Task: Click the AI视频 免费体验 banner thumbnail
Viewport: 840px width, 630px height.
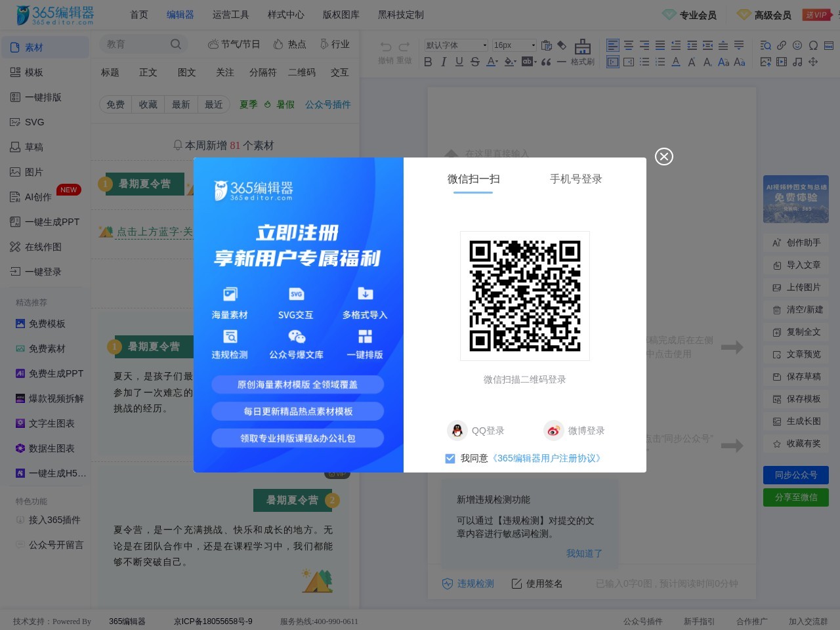Action: tap(796, 199)
